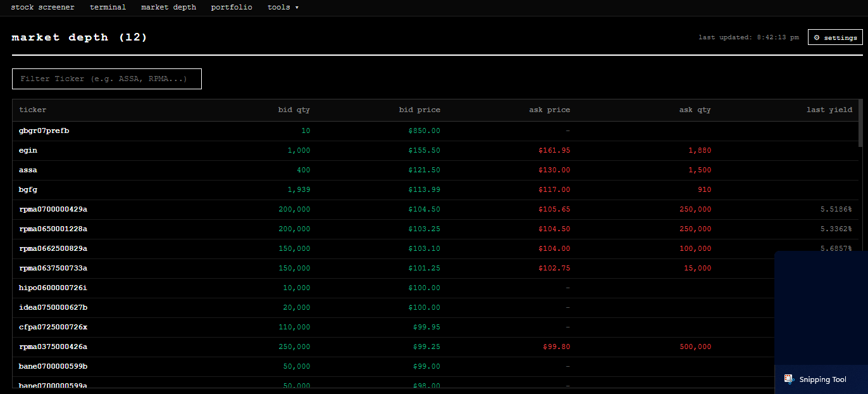
Task: Open the tools dropdown menu
Action: 283,8
